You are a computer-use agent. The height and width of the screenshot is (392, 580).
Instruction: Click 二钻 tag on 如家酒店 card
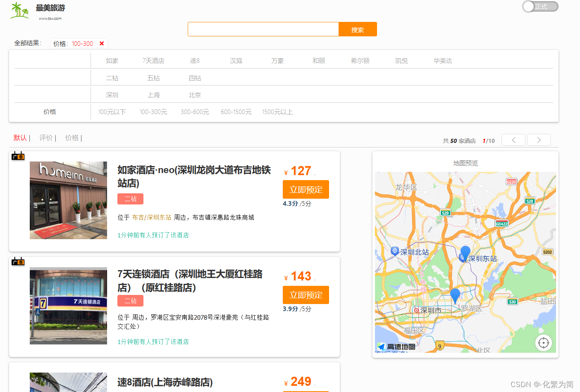pyautogui.click(x=130, y=199)
